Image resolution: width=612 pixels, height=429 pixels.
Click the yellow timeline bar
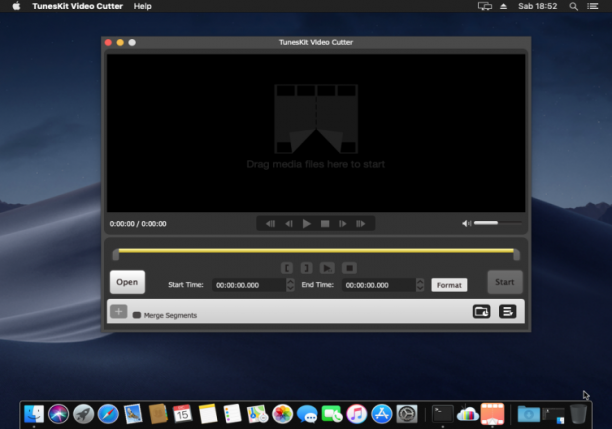coord(316,251)
